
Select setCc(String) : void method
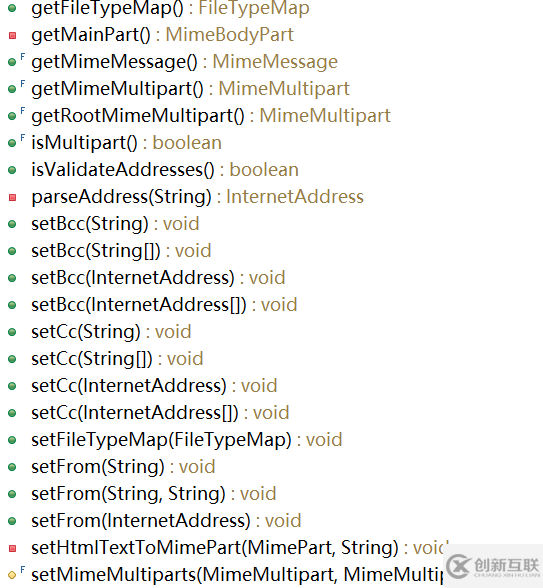coord(111,332)
